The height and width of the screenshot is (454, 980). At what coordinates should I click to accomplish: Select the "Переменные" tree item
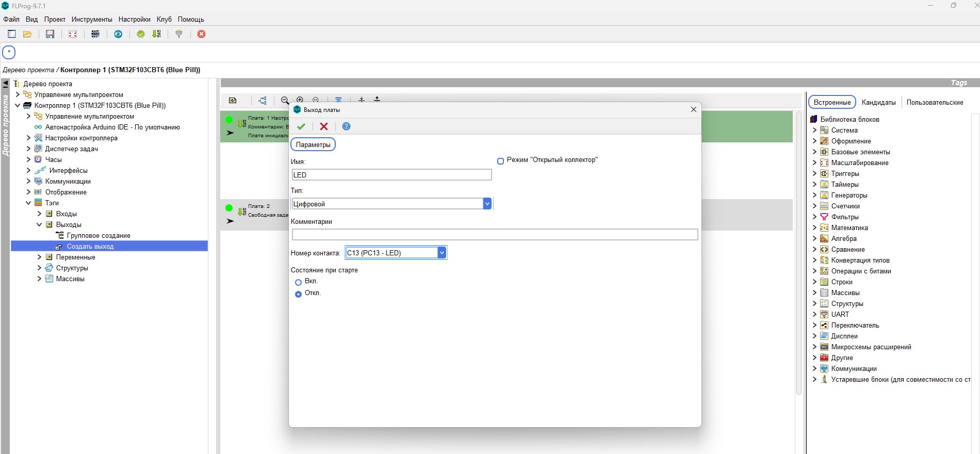point(75,257)
